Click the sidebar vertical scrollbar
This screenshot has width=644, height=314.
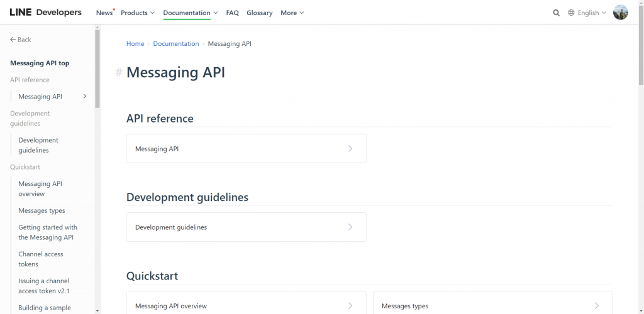click(x=97, y=69)
